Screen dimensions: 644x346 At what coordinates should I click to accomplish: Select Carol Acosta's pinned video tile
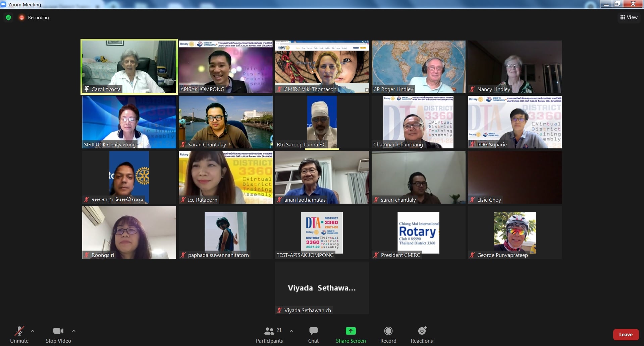129,67
